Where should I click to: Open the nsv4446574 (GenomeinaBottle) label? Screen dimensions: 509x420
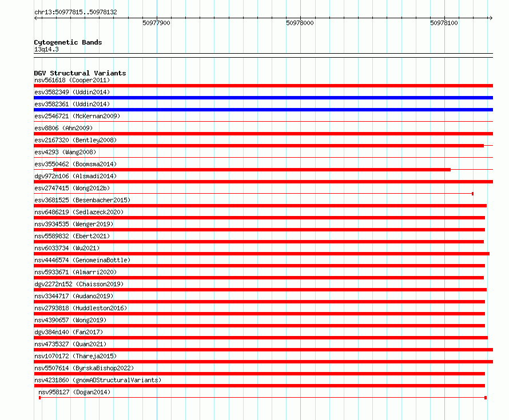pyautogui.click(x=82, y=260)
